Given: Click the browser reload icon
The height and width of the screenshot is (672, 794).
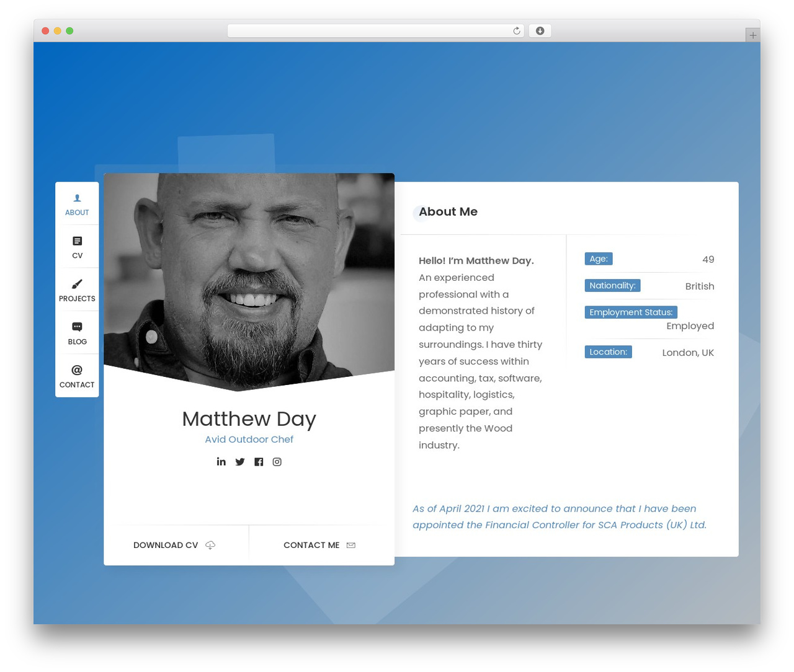Looking at the screenshot, I should click(x=516, y=31).
